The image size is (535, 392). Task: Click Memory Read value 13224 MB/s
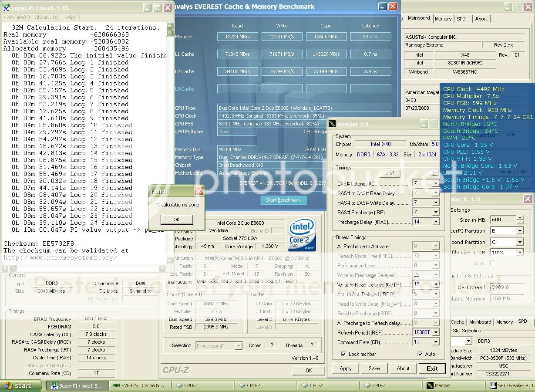(x=238, y=37)
